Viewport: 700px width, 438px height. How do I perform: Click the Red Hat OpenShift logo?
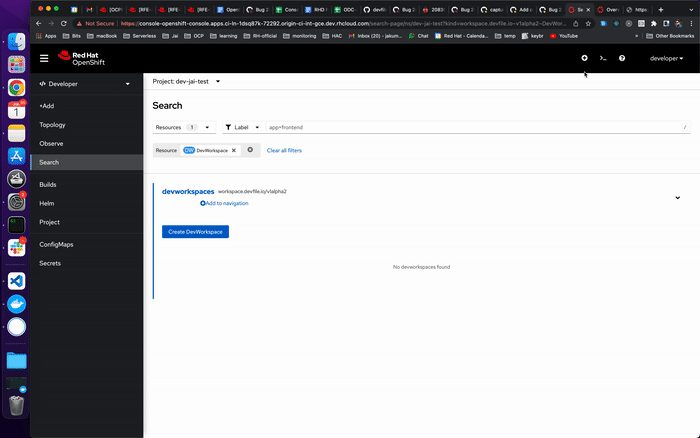(81, 58)
